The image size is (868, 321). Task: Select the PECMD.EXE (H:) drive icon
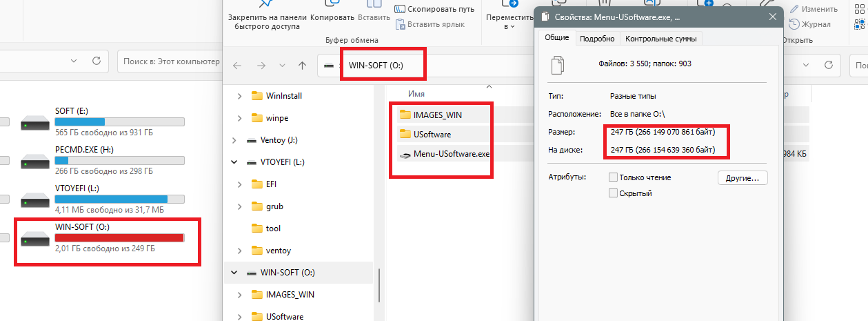click(34, 162)
